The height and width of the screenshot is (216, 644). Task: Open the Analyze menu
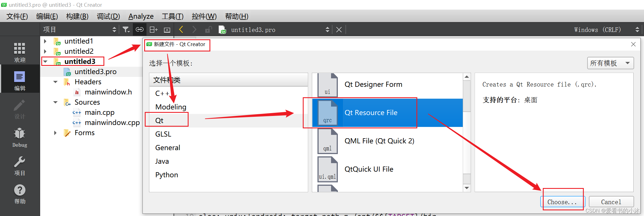141,16
